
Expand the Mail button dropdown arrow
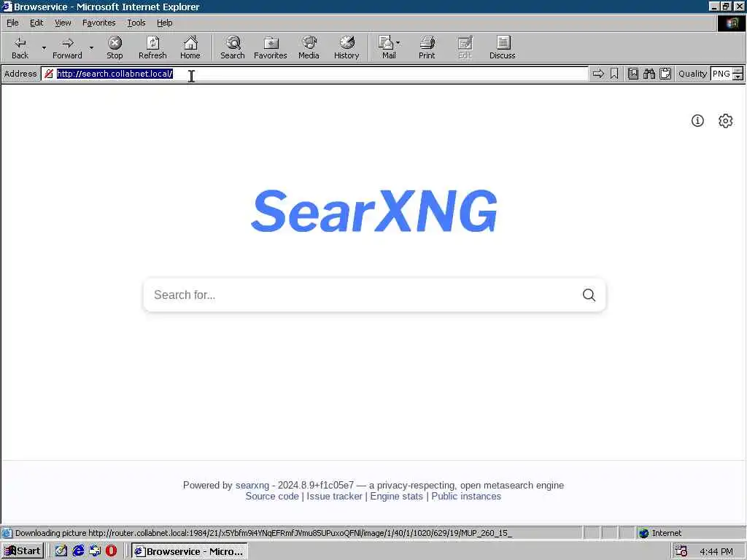(398, 43)
